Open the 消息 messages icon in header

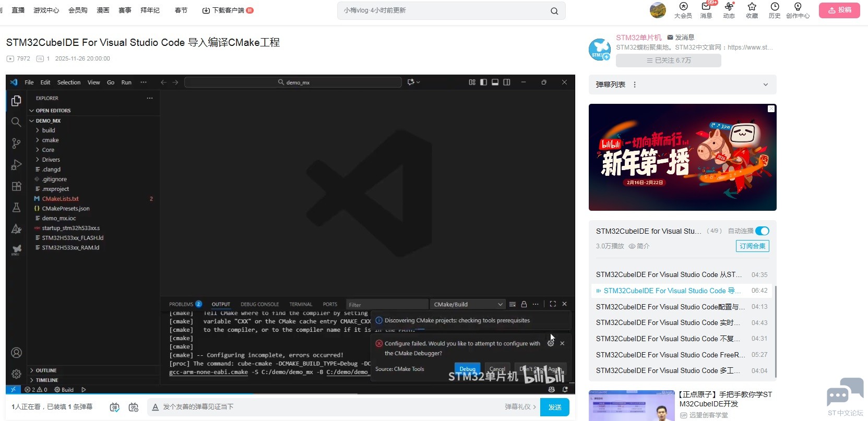[x=706, y=9]
